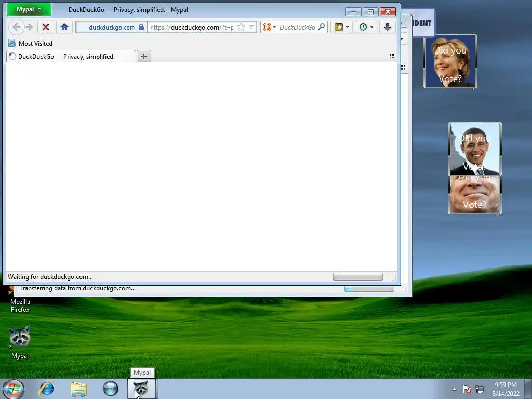Screen dimensions: 532x399
Task: Open the Action Center flag icon
Action: (x=467, y=389)
